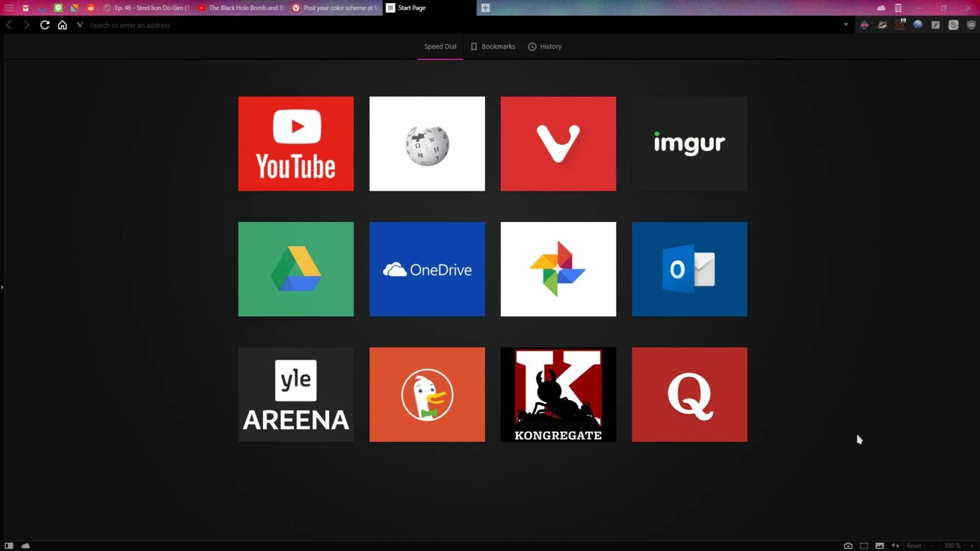
Task: Click the extension showing 19 notifications
Action: click(x=900, y=25)
